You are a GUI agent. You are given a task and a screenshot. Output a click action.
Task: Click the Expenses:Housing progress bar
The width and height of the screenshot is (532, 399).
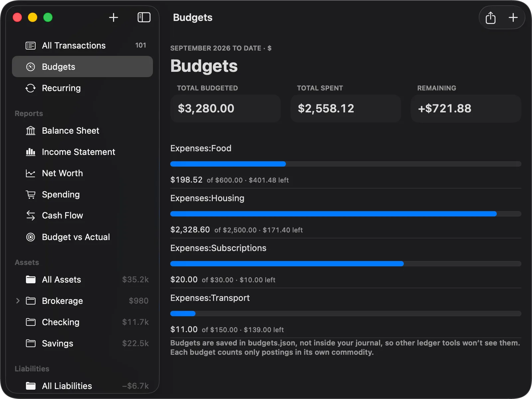[x=346, y=214]
